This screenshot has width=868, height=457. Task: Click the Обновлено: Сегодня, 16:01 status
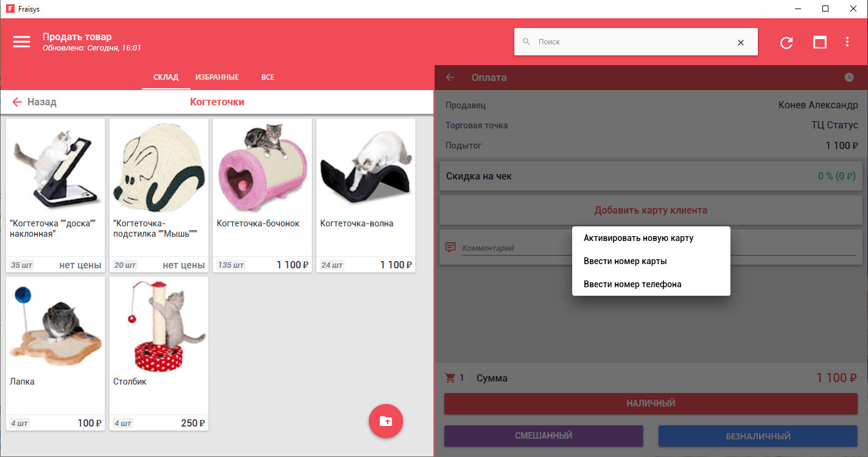pyautogui.click(x=92, y=48)
